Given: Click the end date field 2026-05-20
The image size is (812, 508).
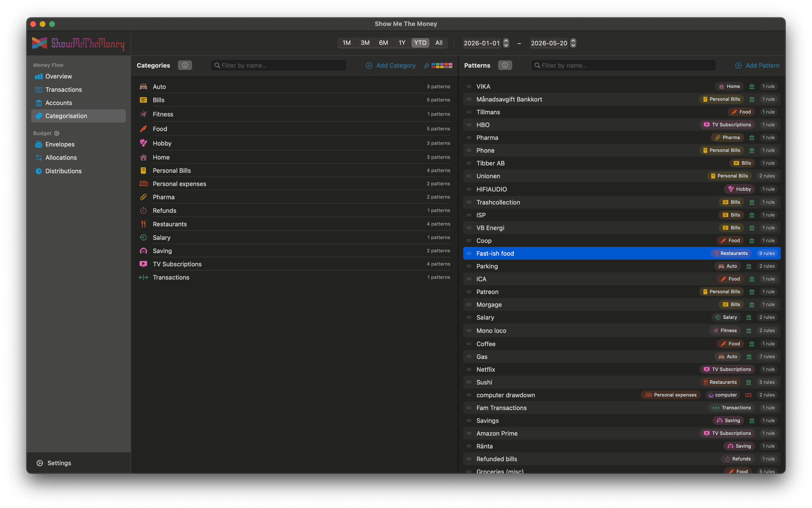Looking at the screenshot, I should [549, 43].
